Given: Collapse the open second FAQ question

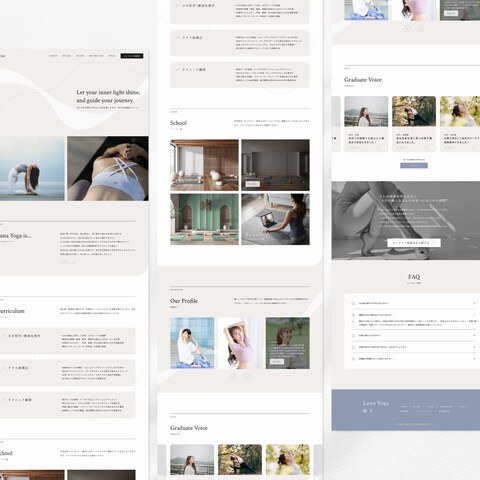Looking at the screenshot, I should [x=414, y=315].
